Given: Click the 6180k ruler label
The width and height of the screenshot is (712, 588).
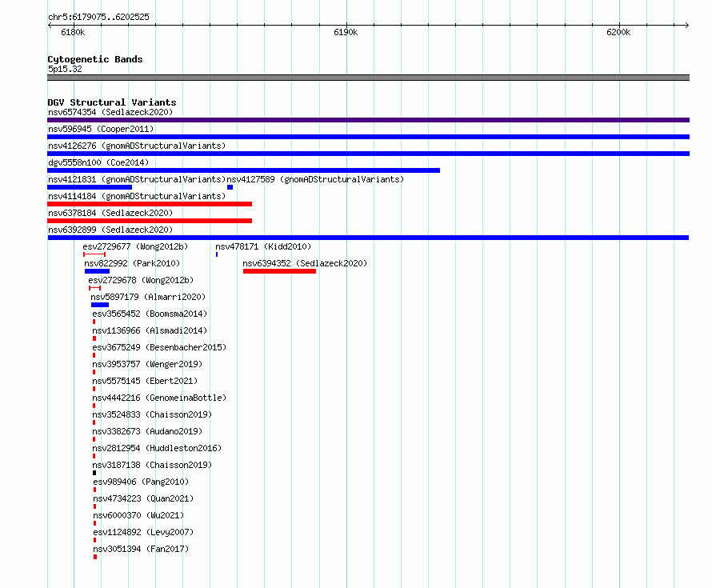Looking at the screenshot, I should pyautogui.click(x=73, y=32).
